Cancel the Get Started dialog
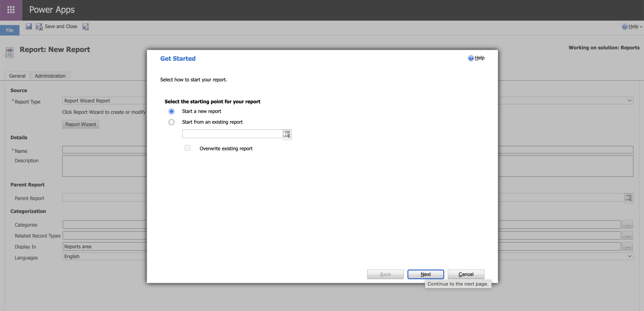The width and height of the screenshot is (644, 311). coord(466,274)
